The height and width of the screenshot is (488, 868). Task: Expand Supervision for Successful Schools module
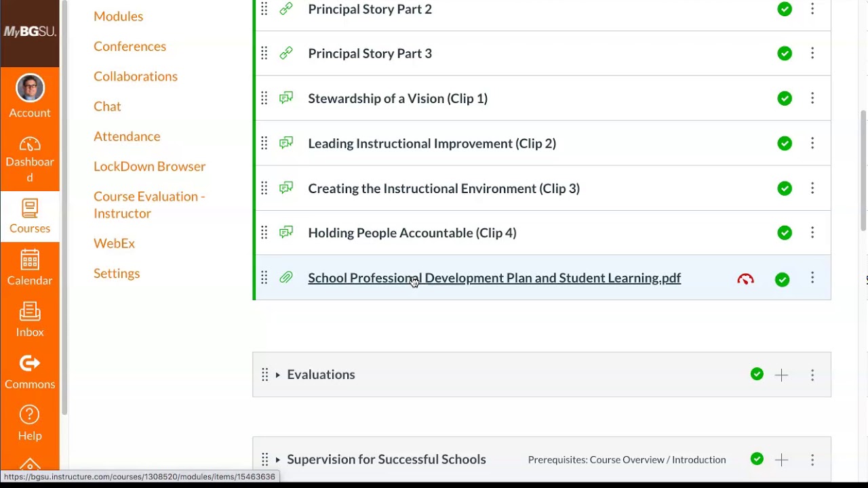point(277,460)
